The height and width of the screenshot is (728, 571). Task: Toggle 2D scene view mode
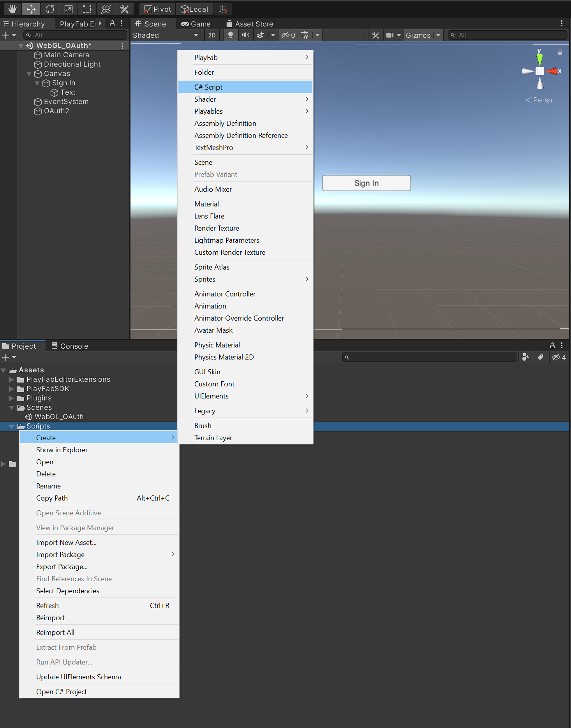click(211, 35)
